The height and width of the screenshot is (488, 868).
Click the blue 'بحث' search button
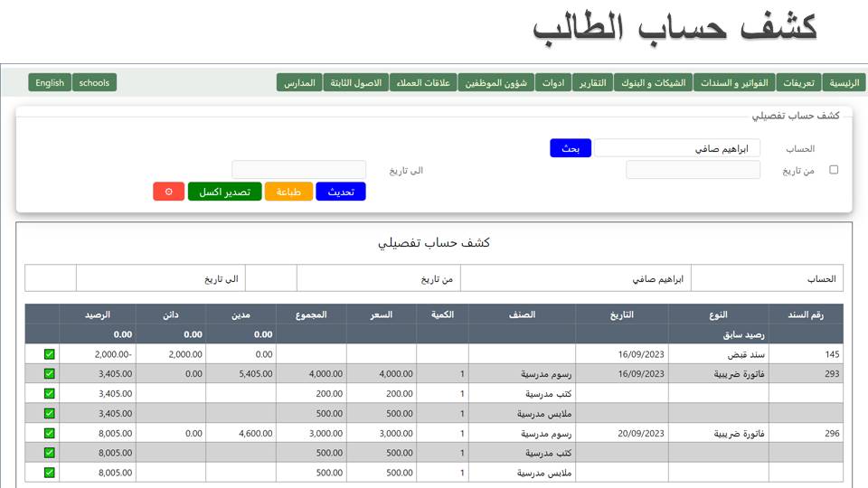coord(571,148)
